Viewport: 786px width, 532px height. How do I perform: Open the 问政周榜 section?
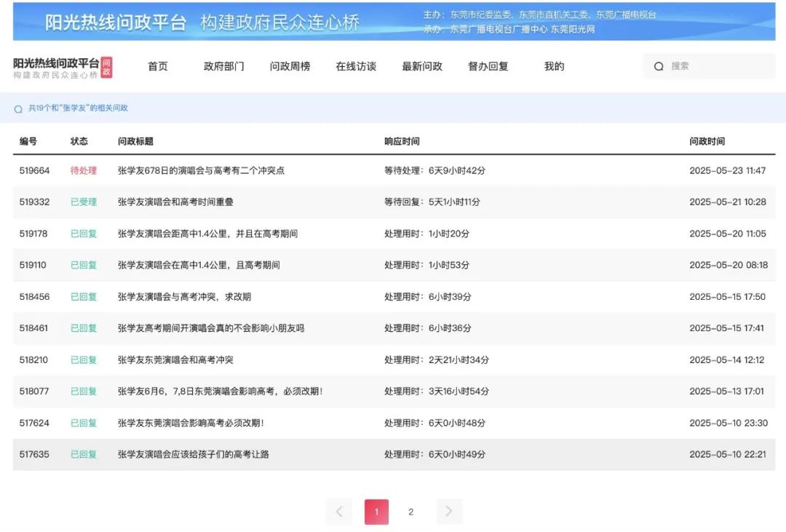click(x=289, y=65)
